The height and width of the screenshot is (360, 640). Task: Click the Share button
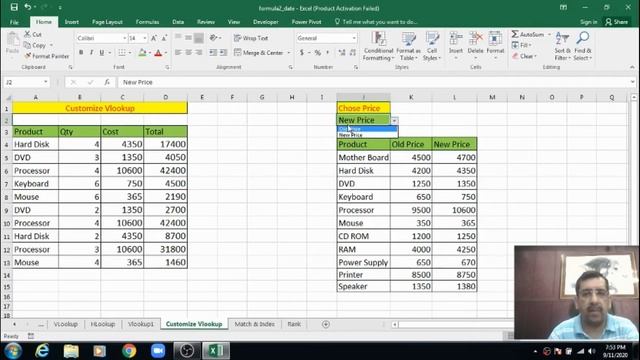617,22
